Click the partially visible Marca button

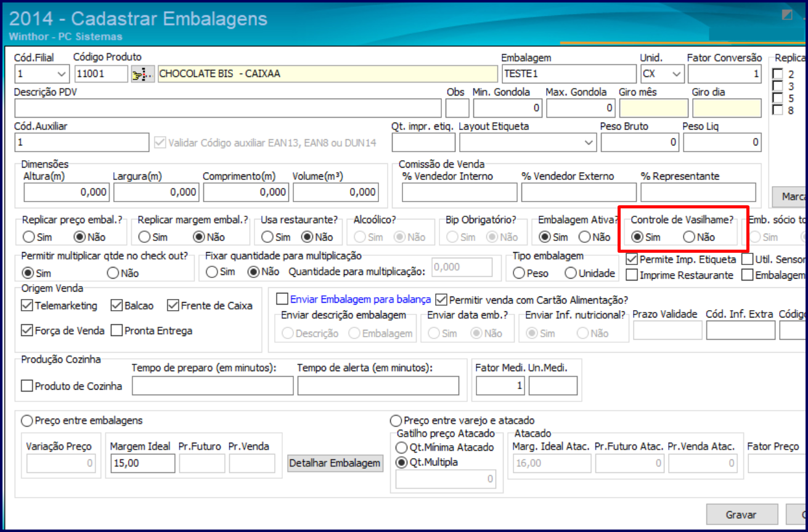789,197
